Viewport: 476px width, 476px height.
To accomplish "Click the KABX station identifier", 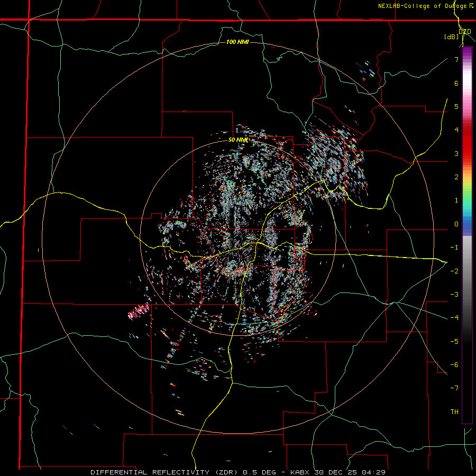I will (300, 472).
